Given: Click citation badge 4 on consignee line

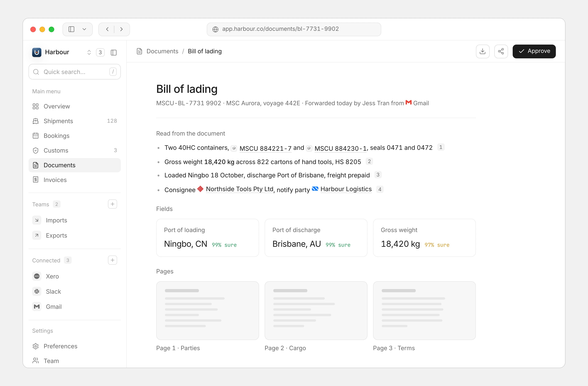Looking at the screenshot, I should tap(379, 189).
